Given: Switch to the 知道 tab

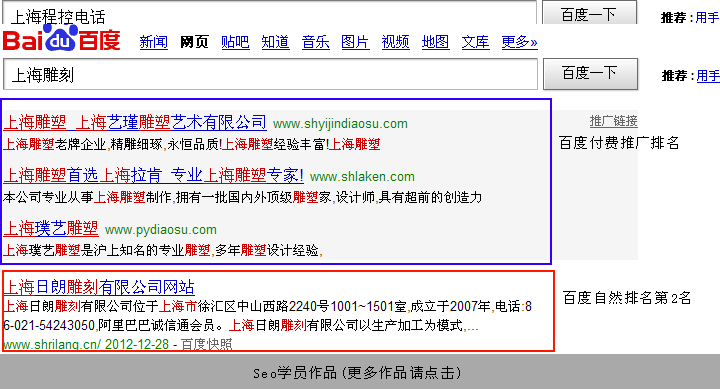Looking at the screenshot, I should coord(276,42).
